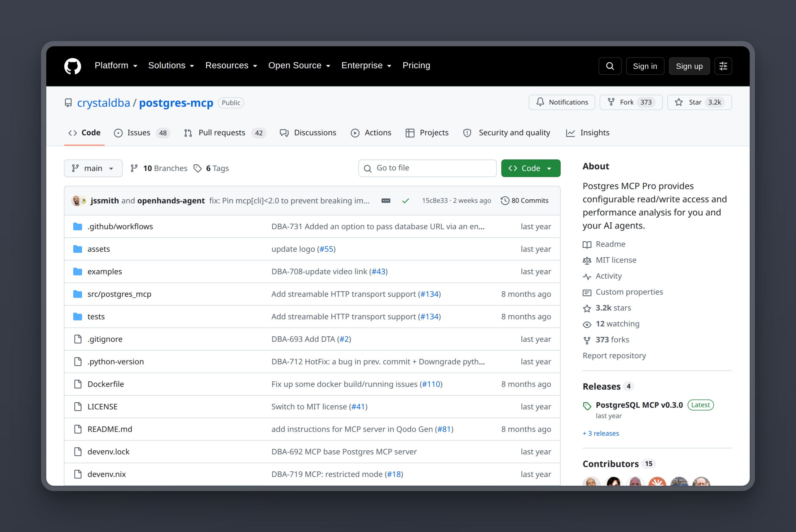796x532 pixels.
Task: Click the Pricing menu link
Action: click(416, 66)
